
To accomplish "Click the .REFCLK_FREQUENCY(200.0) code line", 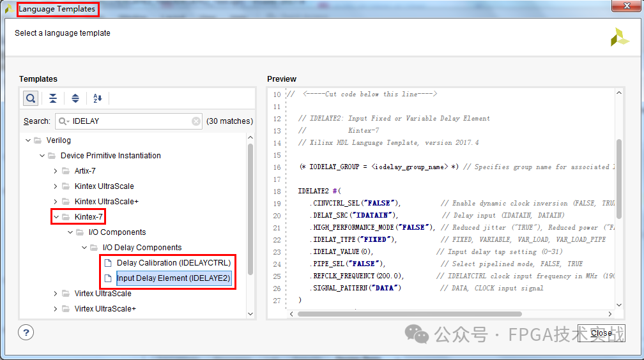I will (356, 276).
